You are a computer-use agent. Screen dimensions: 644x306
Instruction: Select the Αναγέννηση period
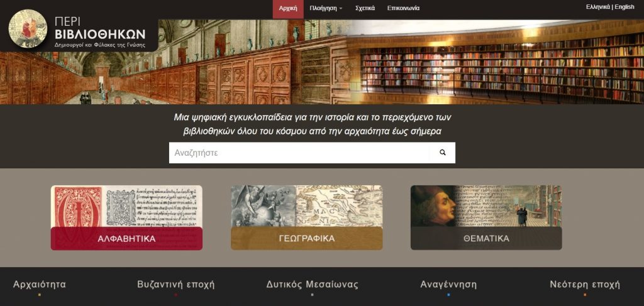point(448,285)
